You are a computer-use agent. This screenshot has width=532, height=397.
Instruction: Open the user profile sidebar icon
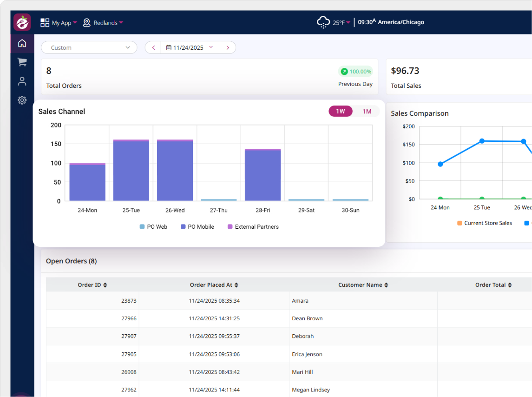[x=22, y=81]
